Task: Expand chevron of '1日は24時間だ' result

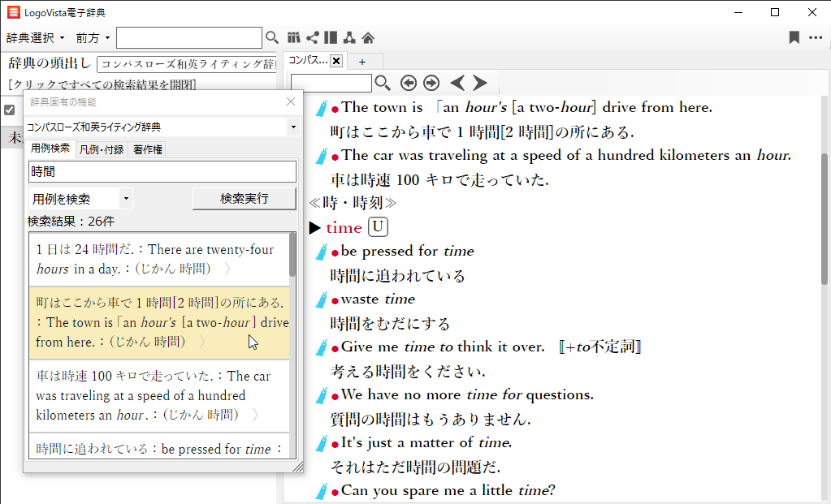Action: tap(227, 269)
